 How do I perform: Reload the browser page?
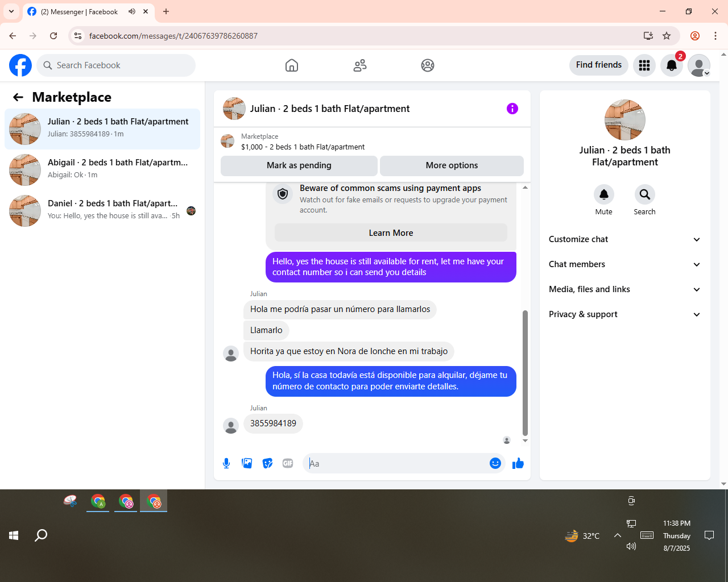(53, 36)
